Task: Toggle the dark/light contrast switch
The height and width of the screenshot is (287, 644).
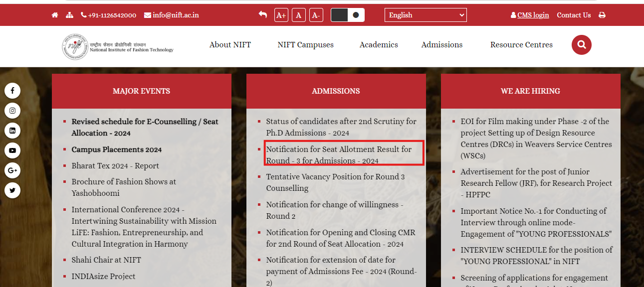Action: (348, 15)
